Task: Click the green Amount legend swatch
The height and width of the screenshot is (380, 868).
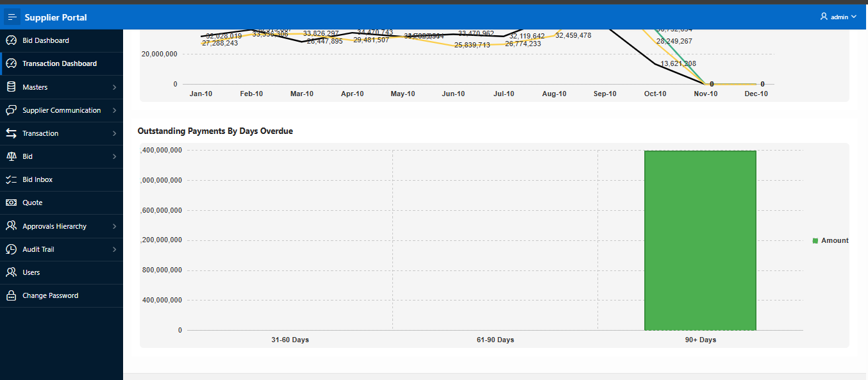Action: coord(815,240)
